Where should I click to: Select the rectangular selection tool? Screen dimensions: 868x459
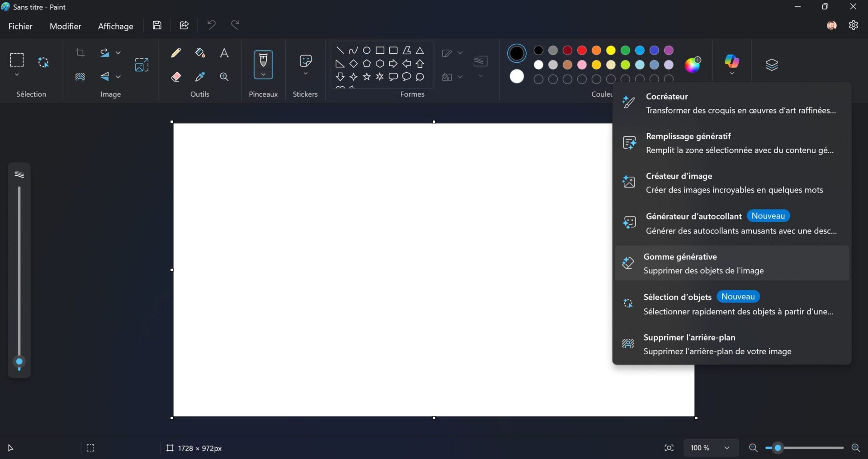(17, 60)
